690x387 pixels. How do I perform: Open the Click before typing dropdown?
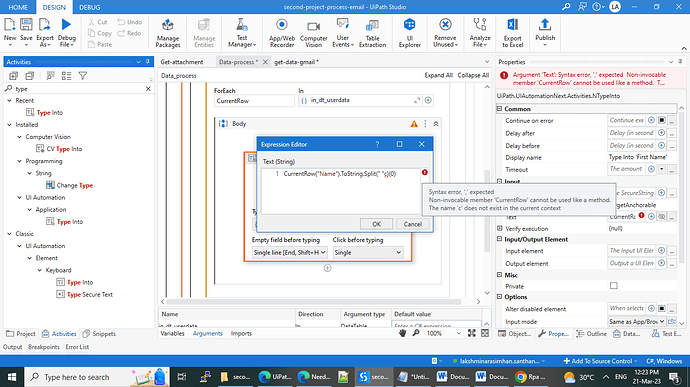pos(367,253)
